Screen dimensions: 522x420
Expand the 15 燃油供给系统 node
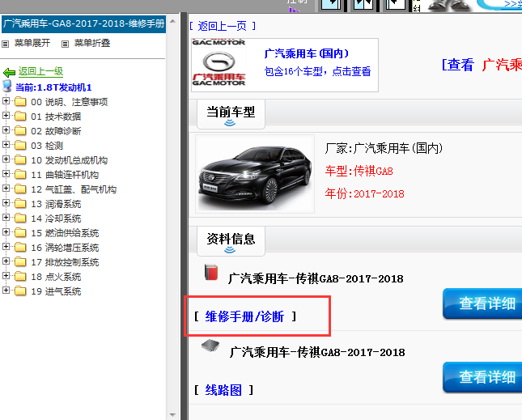(6, 232)
